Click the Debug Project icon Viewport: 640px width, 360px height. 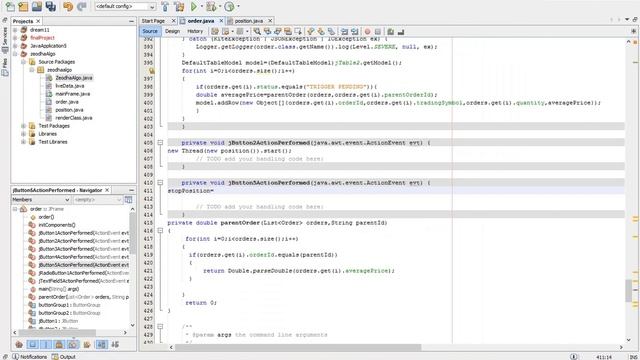coord(211,7)
